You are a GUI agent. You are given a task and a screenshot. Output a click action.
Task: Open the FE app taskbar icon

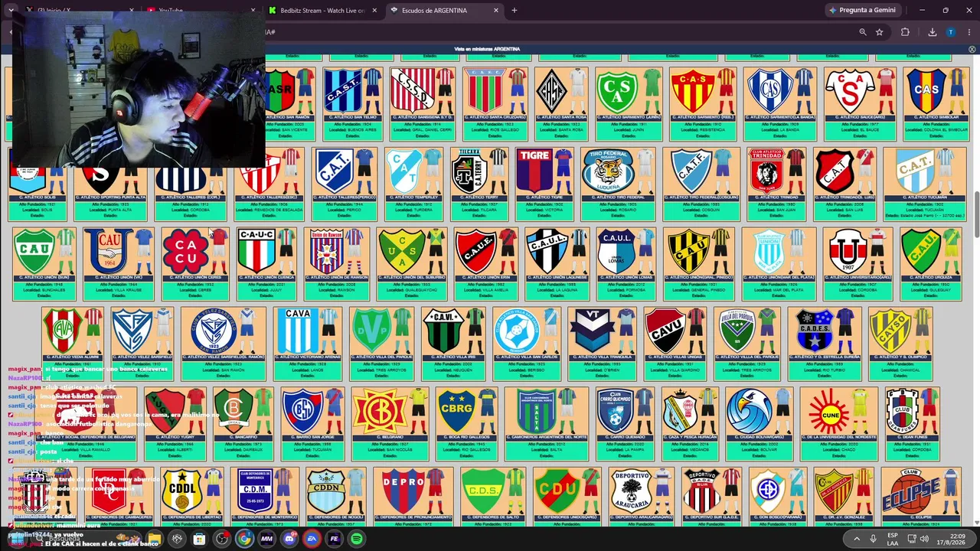tap(335, 539)
